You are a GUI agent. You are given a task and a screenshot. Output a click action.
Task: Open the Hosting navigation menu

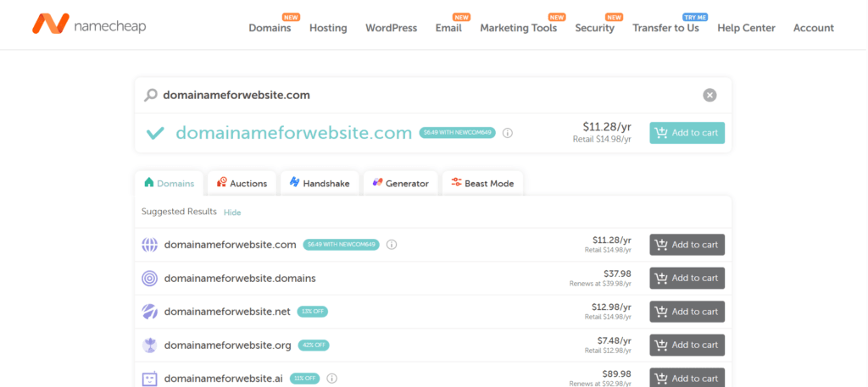[328, 28]
